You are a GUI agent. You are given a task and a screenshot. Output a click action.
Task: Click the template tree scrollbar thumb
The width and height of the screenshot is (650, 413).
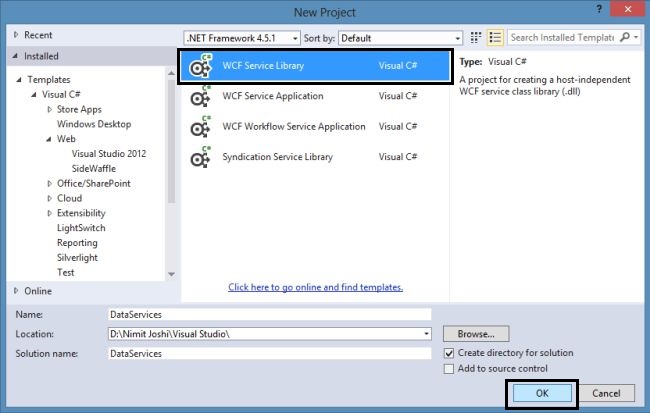pyautogui.click(x=171, y=141)
